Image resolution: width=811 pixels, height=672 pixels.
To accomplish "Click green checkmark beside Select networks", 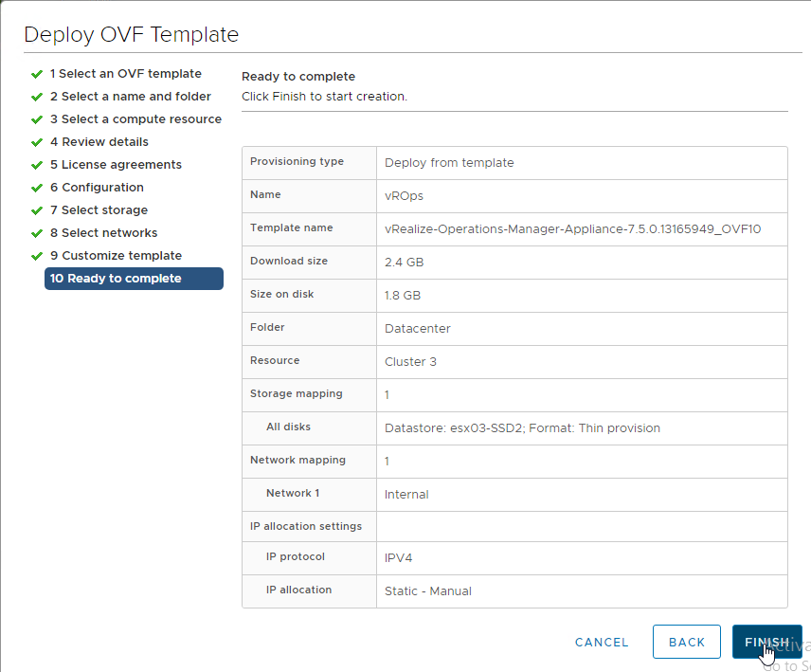I will coord(37,233).
